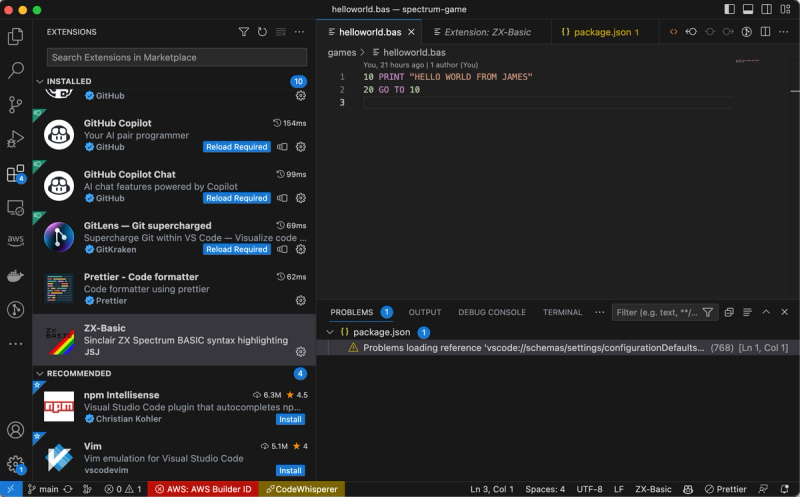The image size is (800, 497).
Task: Click the main branch in status bar
Action: click(x=43, y=489)
